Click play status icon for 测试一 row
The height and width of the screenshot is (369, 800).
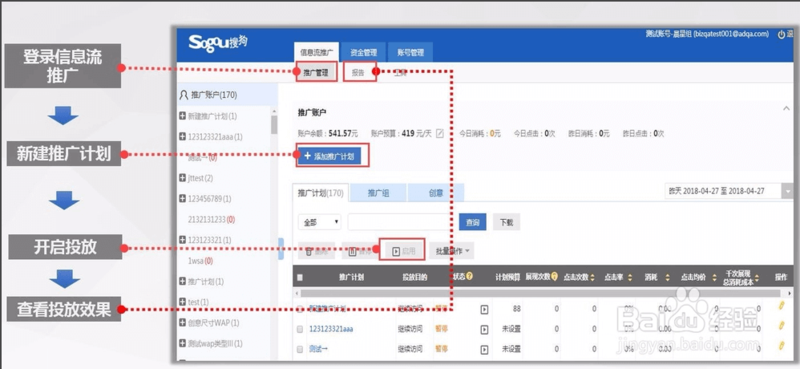tap(484, 349)
